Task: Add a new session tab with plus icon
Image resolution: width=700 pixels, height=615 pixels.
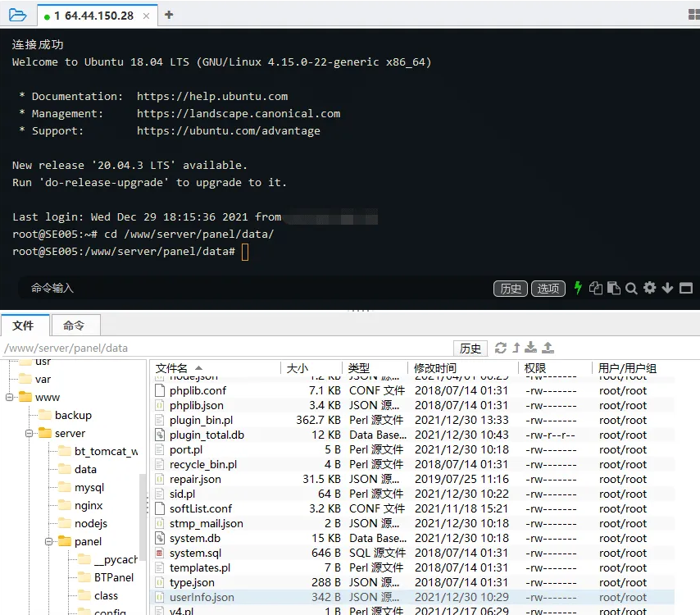Action: point(169,15)
